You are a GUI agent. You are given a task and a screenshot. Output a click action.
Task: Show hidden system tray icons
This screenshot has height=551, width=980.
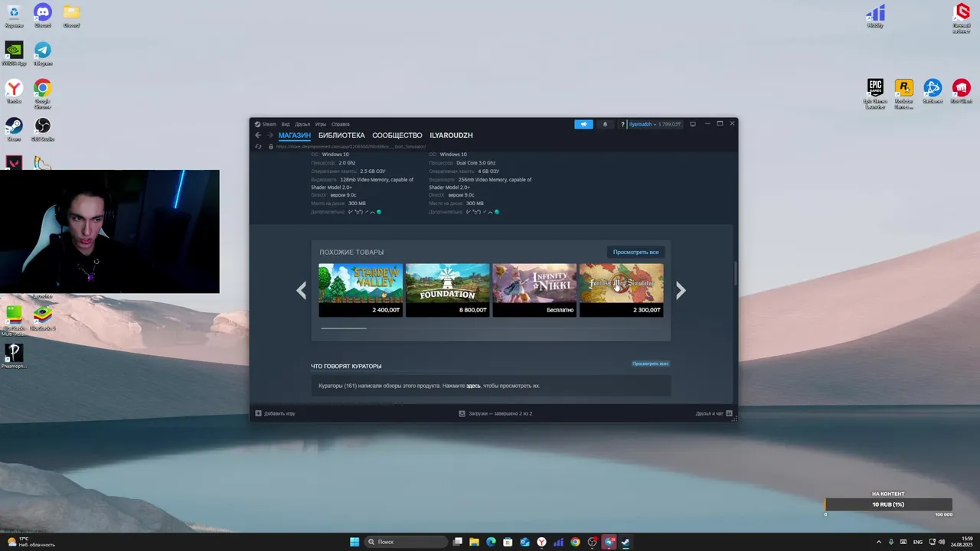click(878, 542)
